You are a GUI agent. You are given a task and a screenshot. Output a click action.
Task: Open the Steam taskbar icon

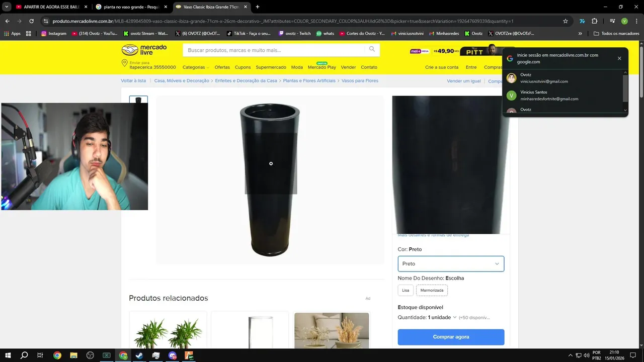(139, 355)
